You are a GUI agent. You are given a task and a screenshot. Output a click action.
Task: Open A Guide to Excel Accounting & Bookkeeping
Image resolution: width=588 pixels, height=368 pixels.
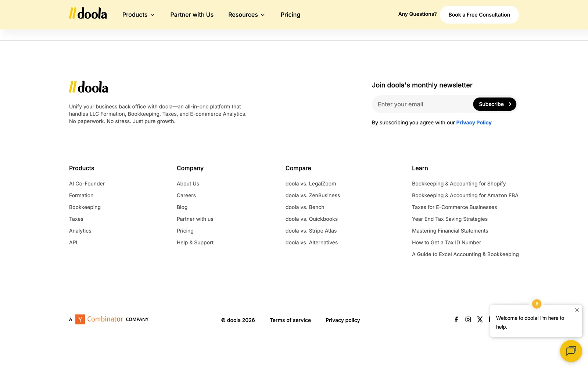[x=465, y=254]
